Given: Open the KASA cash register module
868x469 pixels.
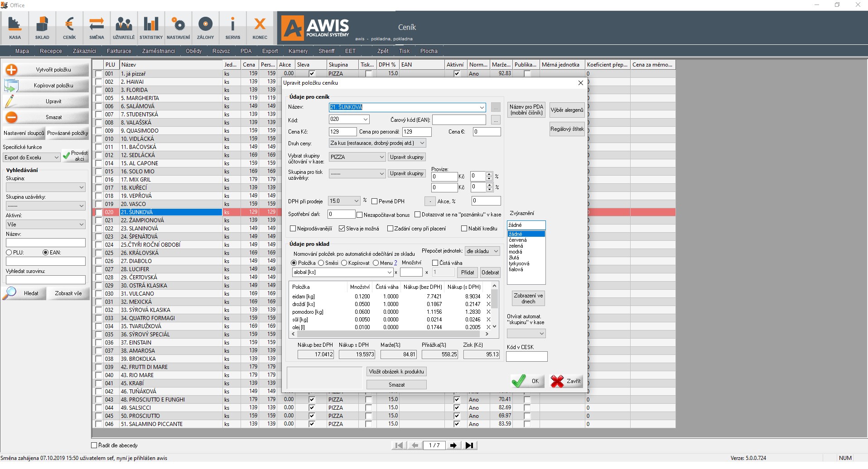Looking at the screenshot, I should pos(15,28).
